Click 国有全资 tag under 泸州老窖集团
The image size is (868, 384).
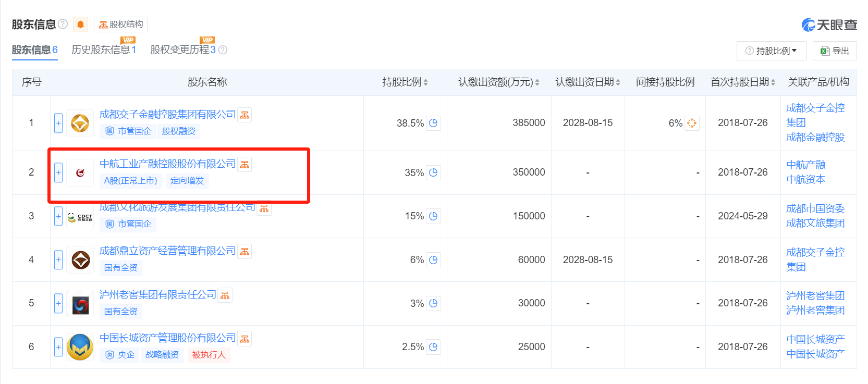coord(121,312)
